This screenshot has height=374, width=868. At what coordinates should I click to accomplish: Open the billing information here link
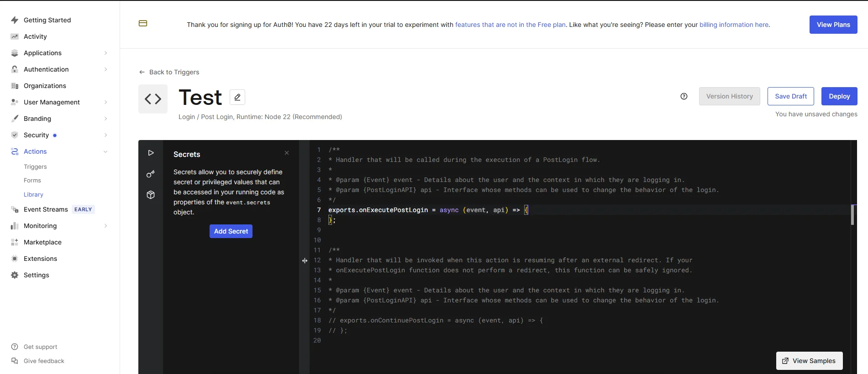734,25
